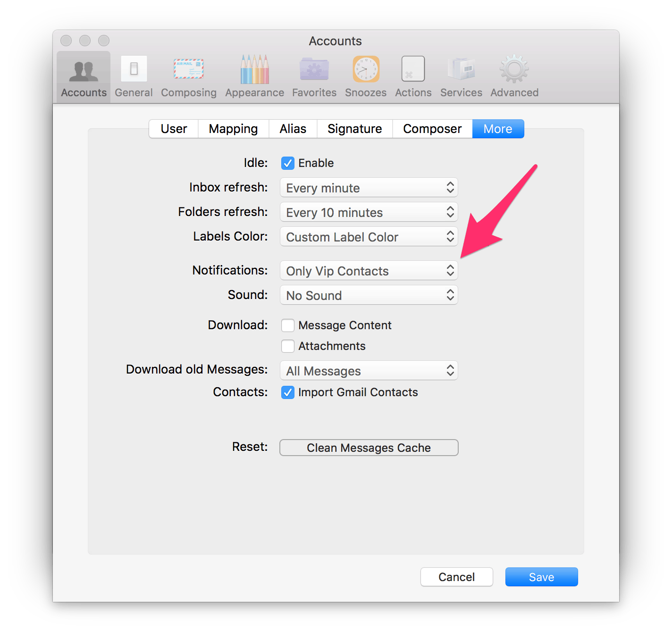Click the Cancel button
This screenshot has width=672, height=632.
pyautogui.click(x=457, y=577)
